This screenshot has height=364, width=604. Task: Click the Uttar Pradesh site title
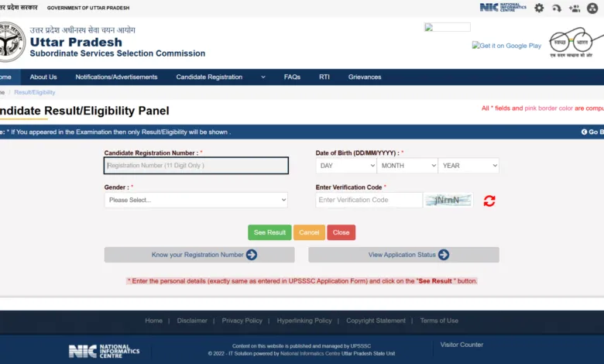point(76,42)
